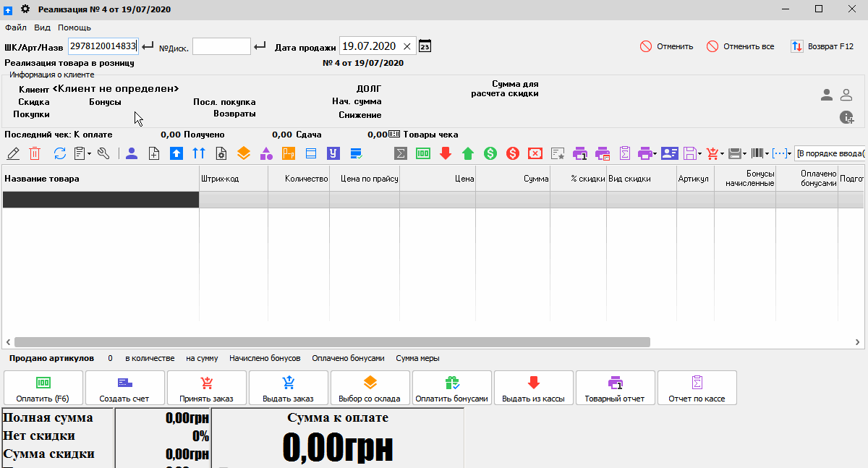Click the add client info icon
Image resolution: width=868 pixels, height=468 pixels.
pyautogui.click(x=847, y=117)
